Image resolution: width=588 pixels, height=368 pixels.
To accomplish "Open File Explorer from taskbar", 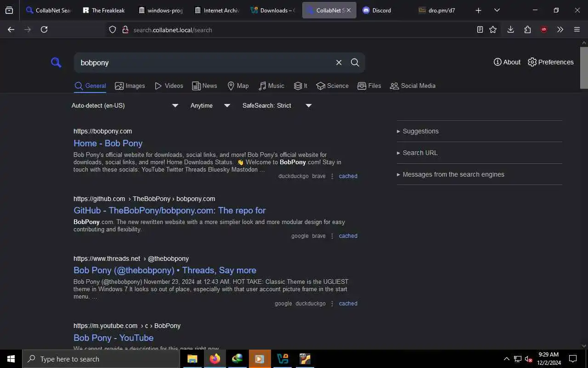I will [192, 359].
